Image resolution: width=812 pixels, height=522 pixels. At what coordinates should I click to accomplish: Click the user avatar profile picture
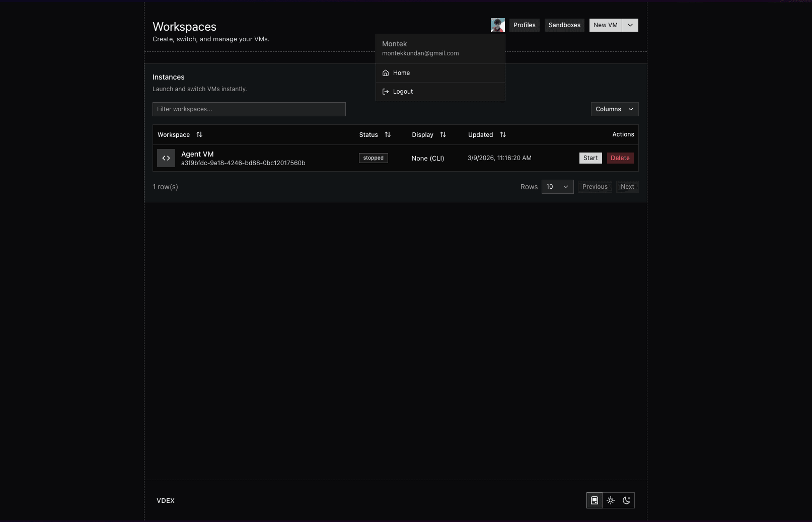coord(497,25)
